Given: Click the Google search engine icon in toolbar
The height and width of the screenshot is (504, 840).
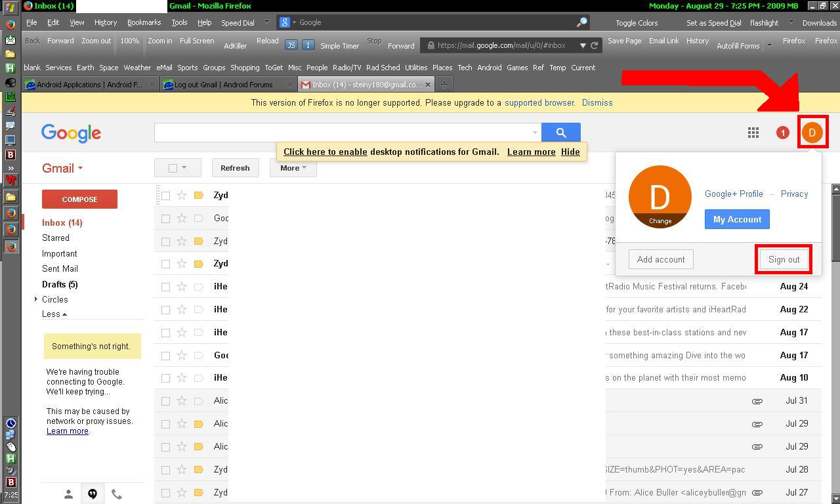Looking at the screenshot, I should pos(285,22).
